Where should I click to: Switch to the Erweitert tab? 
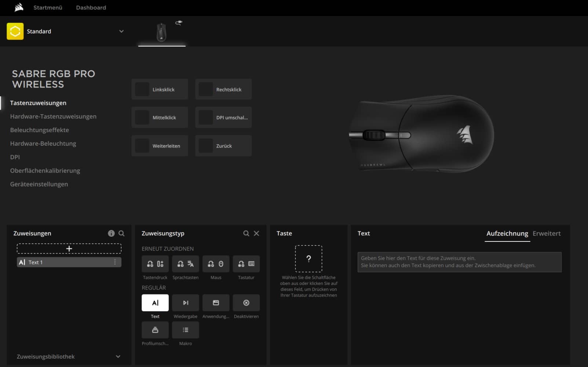546,233
